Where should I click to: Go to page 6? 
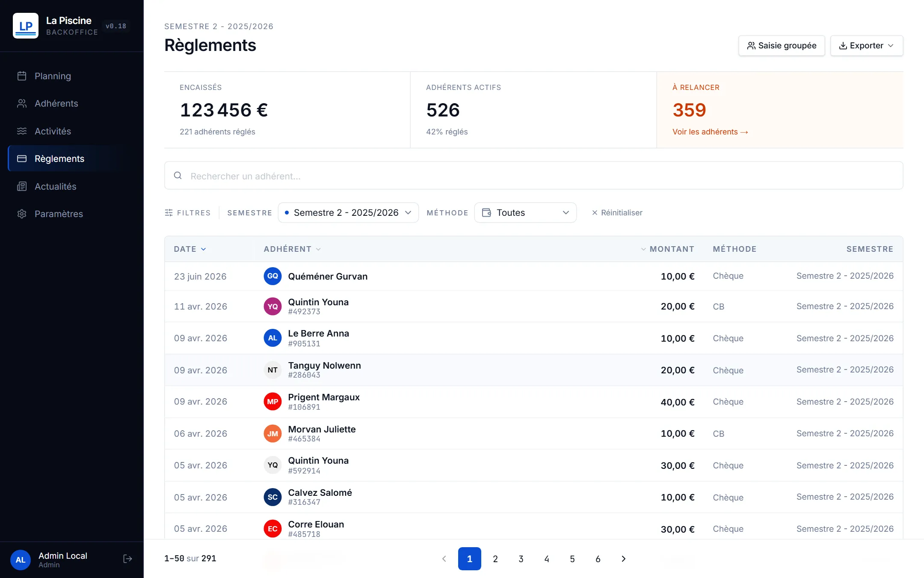(x=598, y=559)
